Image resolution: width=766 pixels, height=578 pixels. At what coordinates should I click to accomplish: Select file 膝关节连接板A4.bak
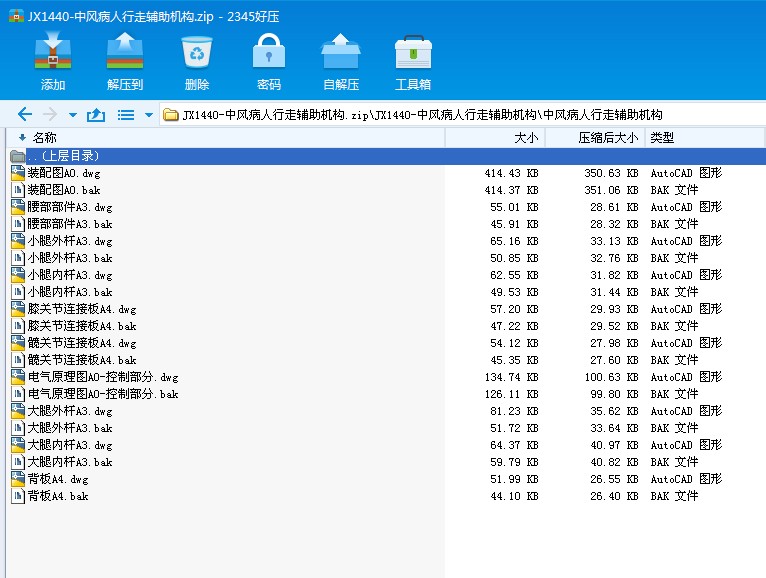[82, 326]
